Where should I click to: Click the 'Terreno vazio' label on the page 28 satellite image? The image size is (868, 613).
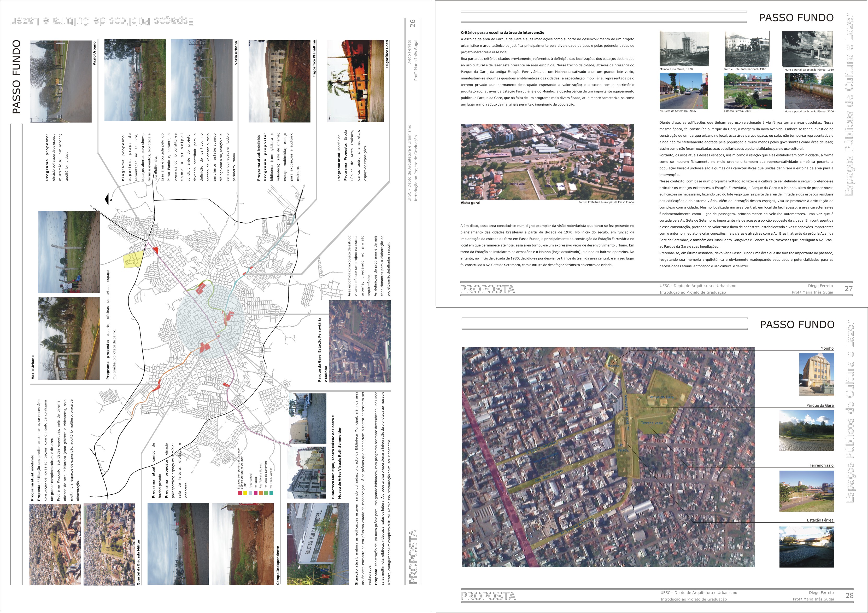[652, 423]
